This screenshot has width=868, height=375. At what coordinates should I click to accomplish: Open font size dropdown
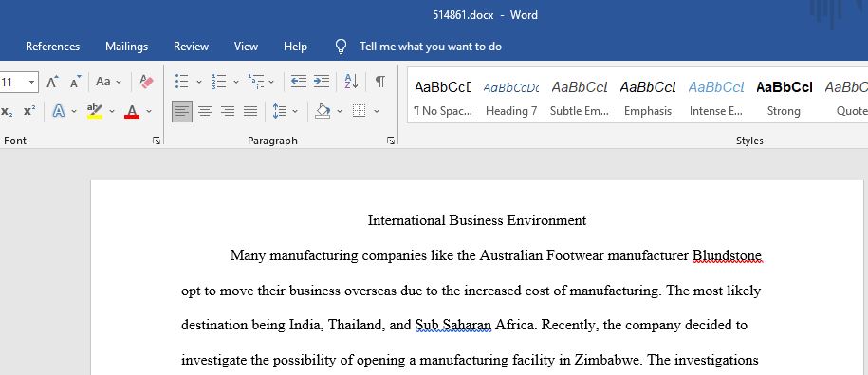coord(31,83)
